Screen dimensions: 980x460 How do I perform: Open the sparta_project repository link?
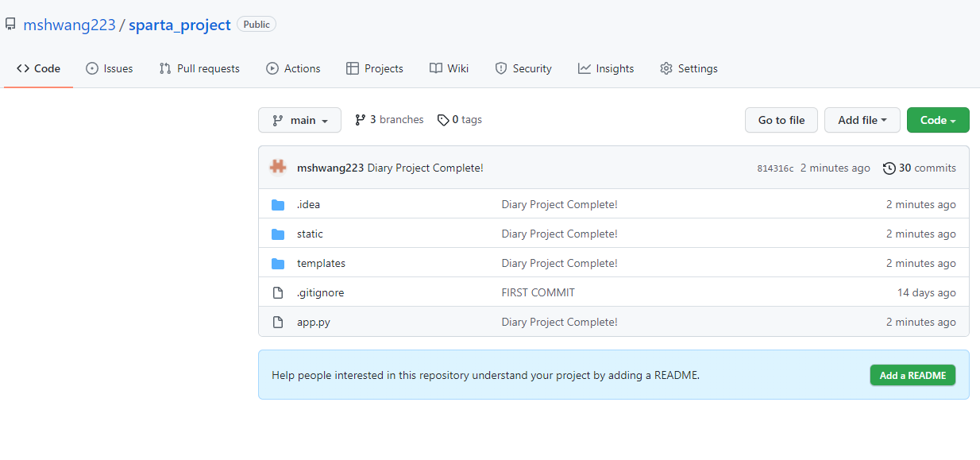tap(179, 25)
